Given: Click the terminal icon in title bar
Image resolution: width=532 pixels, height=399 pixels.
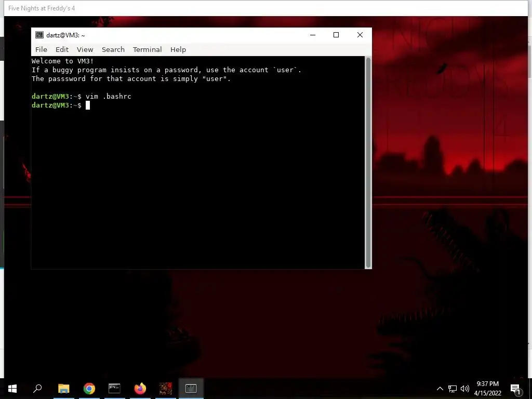Looking at the screenshot, I should tap(39, 35).
